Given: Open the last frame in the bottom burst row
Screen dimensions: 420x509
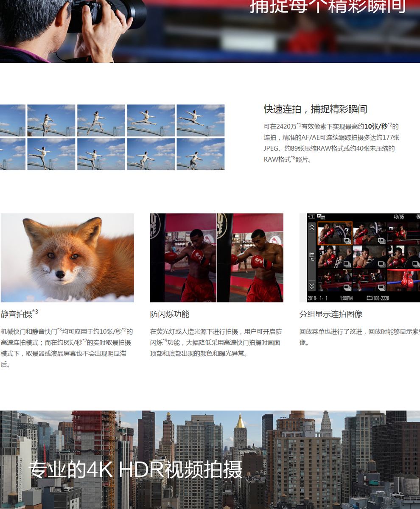Looking at the screenshot, I should 201,154.
